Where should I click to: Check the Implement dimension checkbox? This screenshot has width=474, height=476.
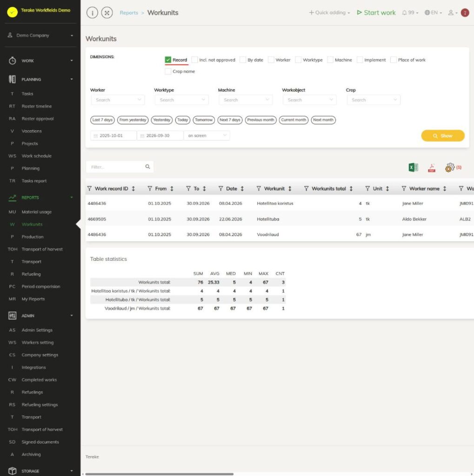click(360, 60)
